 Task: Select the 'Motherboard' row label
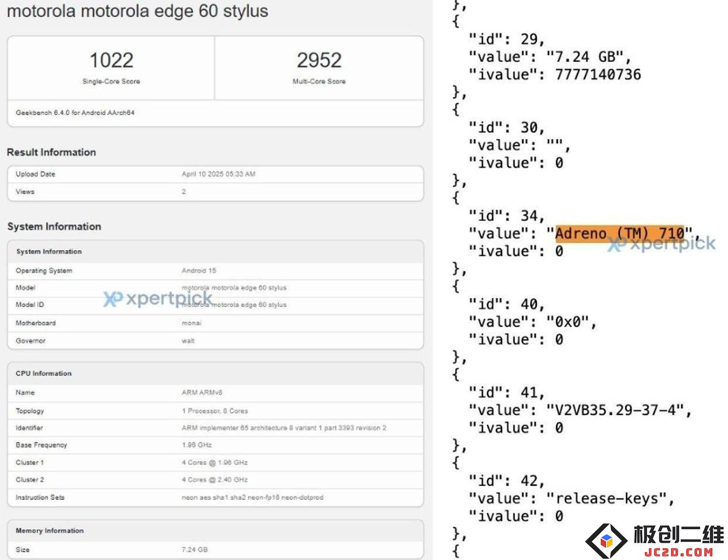[36, 323]
